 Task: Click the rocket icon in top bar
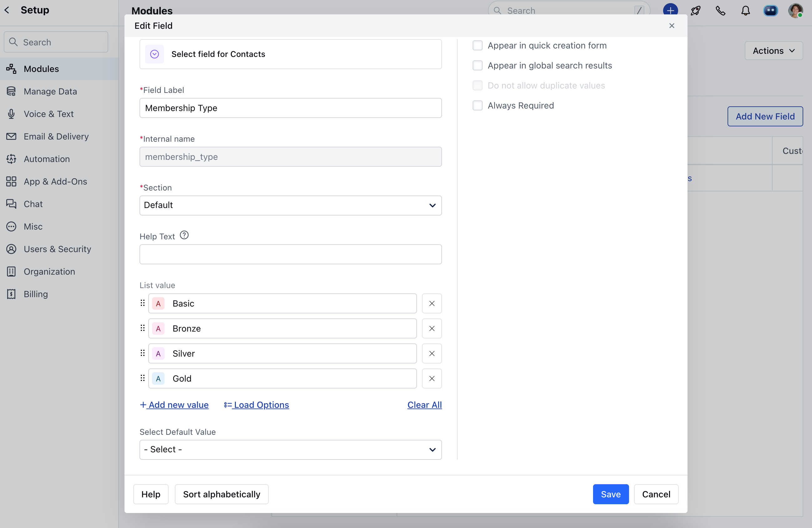click(695, 11)
